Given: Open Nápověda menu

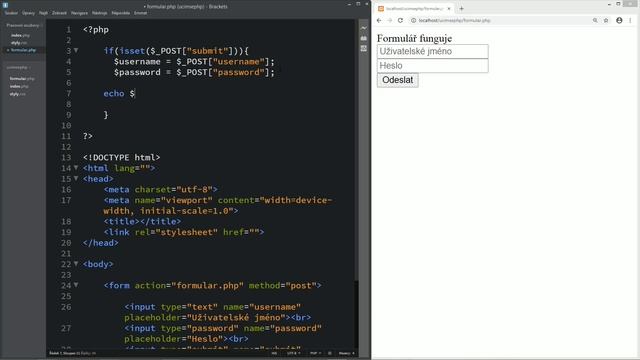Looking at the screenshot, I should point(120,13).
